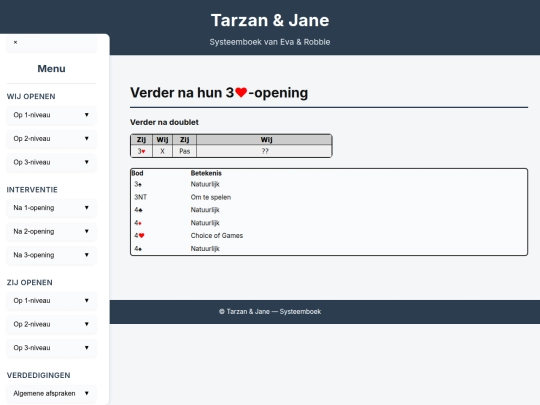Click the Systeemboek van Eva & Robbie subtitle

[270, 42]
